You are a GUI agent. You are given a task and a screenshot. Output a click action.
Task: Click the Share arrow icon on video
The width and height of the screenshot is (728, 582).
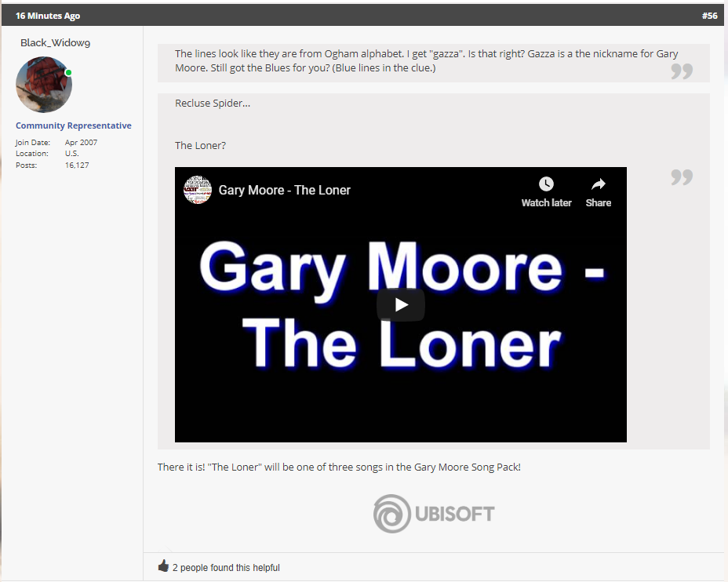click(x=598, y=184)
